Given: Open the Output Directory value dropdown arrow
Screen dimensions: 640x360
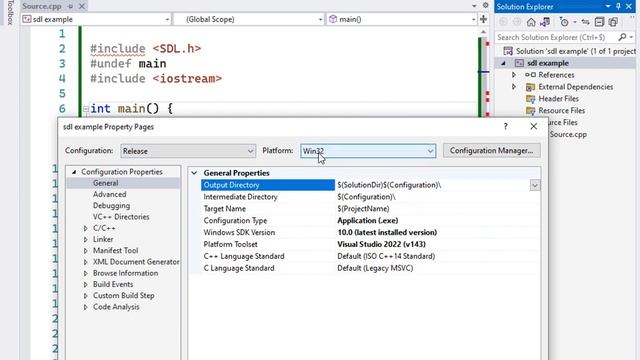Looking at the screenshot, I should point(535,185).
